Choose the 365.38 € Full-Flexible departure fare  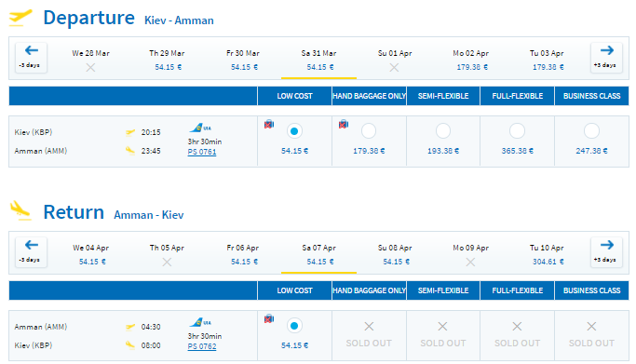(x=517, y=131)
